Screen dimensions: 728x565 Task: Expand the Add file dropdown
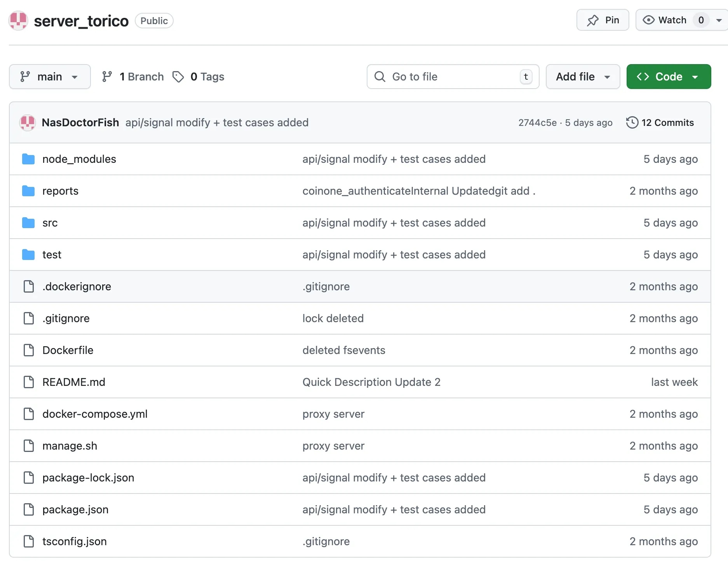click(x=583, y=77)
